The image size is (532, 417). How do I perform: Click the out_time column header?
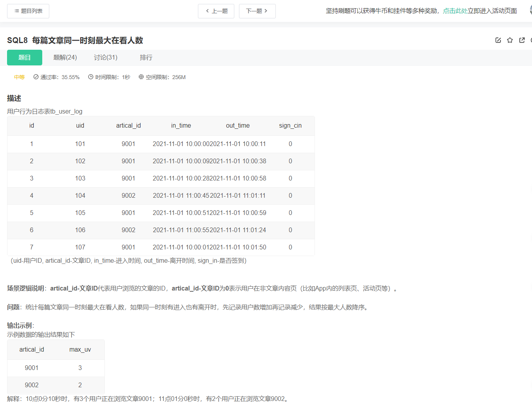[x=238, y=126]
